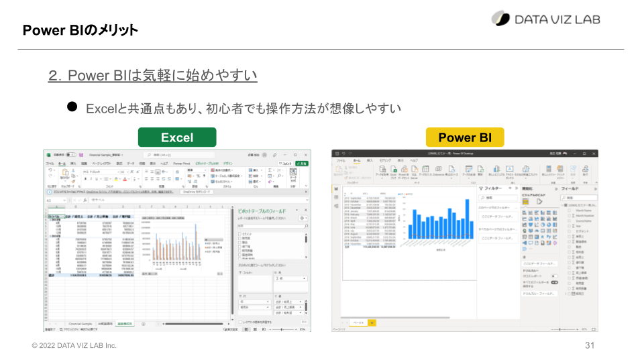Check the Year field checkbox in Fields pane
The height and width of the screenshot is (362, 644).
point(570,226)
